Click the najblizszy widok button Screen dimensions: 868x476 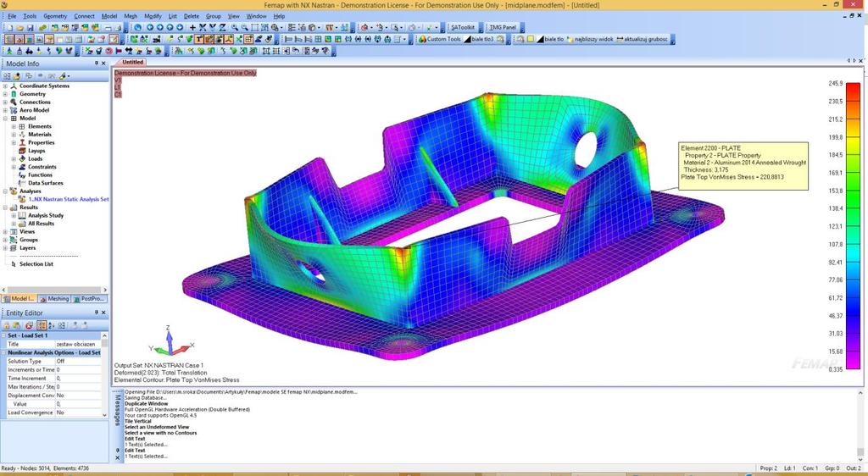[x=590, y=39]
